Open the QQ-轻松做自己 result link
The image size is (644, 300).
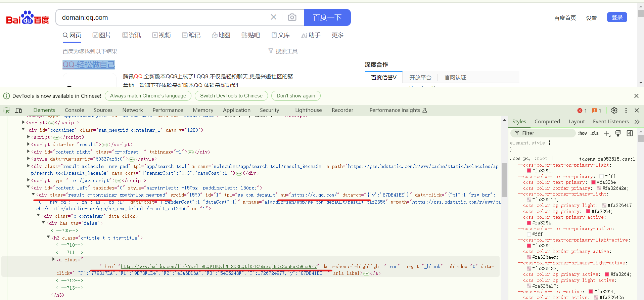pyautogui.click(x=89, y=65)
